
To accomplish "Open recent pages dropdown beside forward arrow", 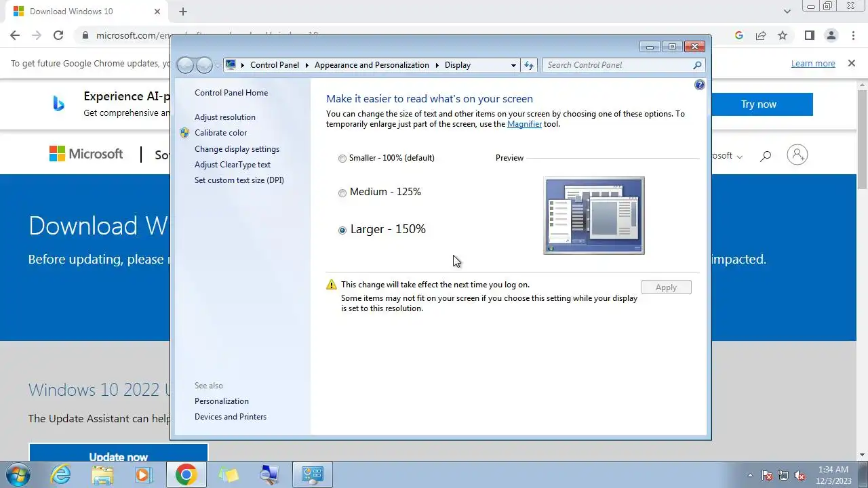I will pos(218,65).
